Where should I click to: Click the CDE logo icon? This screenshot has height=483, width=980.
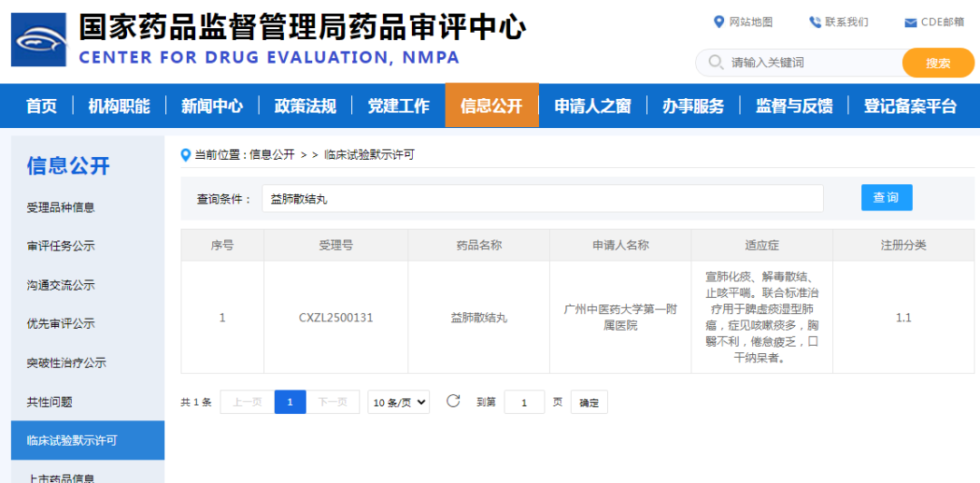pos(38,39)
